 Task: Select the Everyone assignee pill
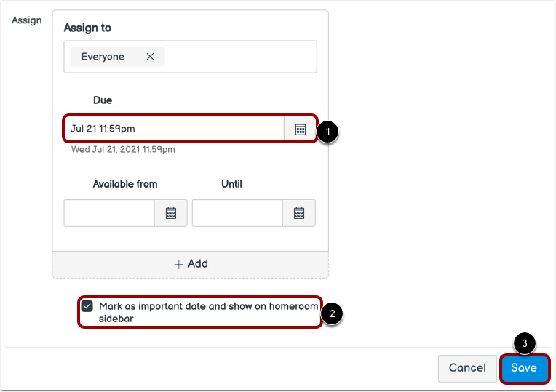[x=103, y=57]
